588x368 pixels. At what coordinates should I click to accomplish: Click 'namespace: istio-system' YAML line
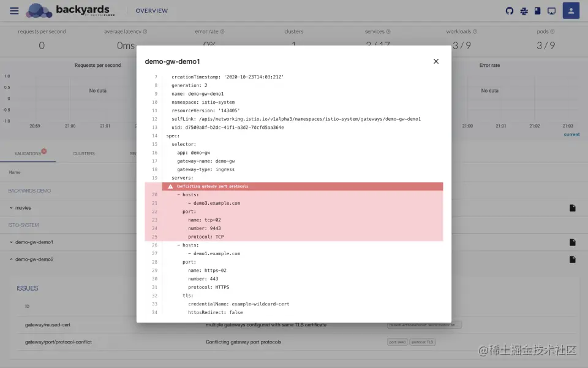(203, 102)
